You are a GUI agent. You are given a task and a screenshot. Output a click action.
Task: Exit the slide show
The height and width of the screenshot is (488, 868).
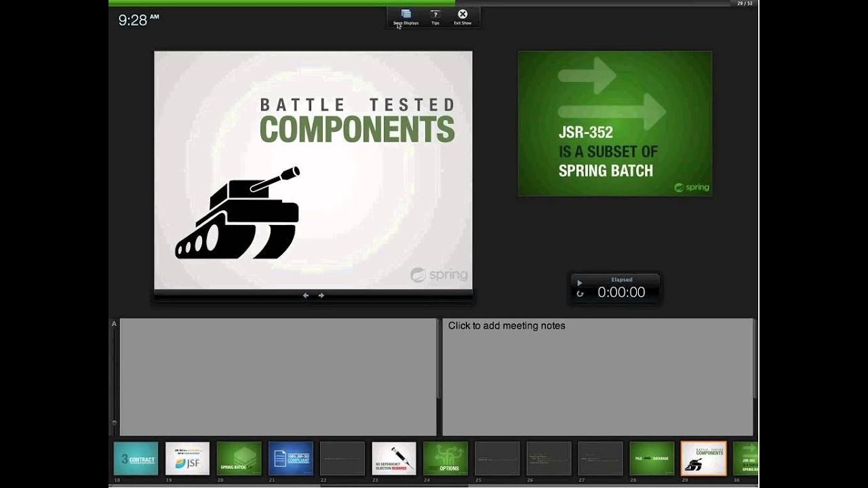coord(462,14)
